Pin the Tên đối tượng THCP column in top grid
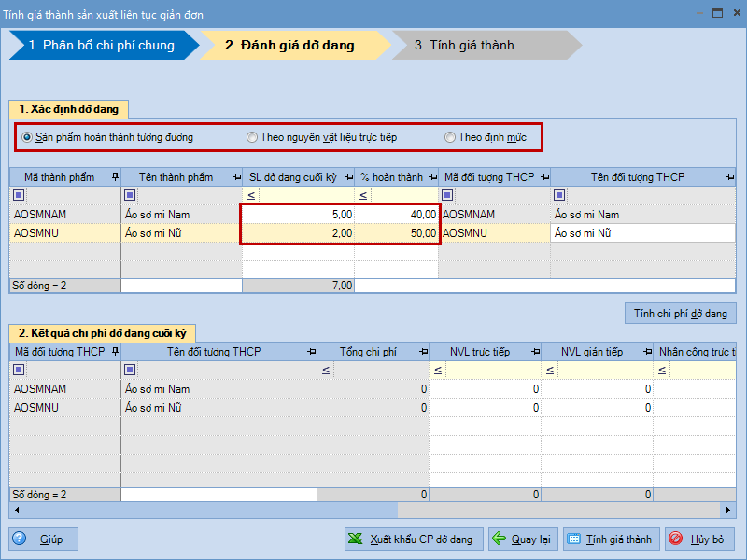Image resolution: width=747 pixels, height=560 pixels. coord(729,177)
